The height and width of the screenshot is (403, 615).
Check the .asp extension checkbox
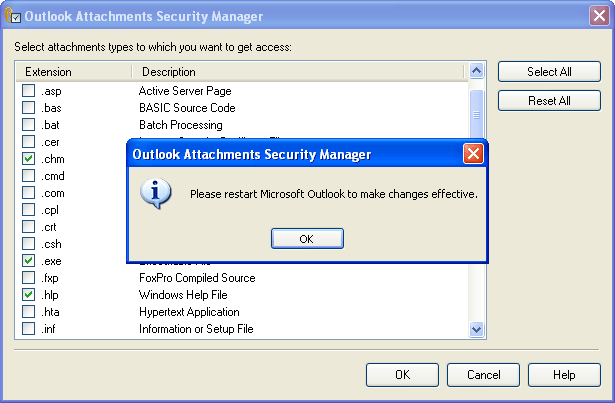(28, 91)
